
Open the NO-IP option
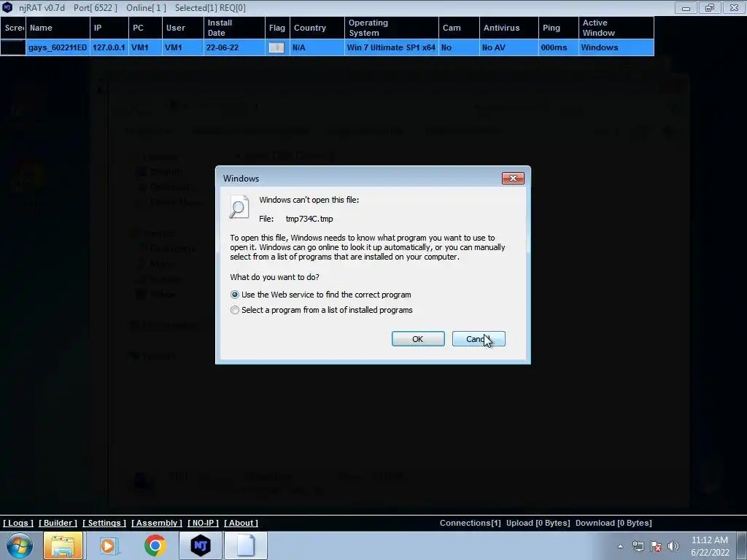pyautogui.click(x=203, y=523)
